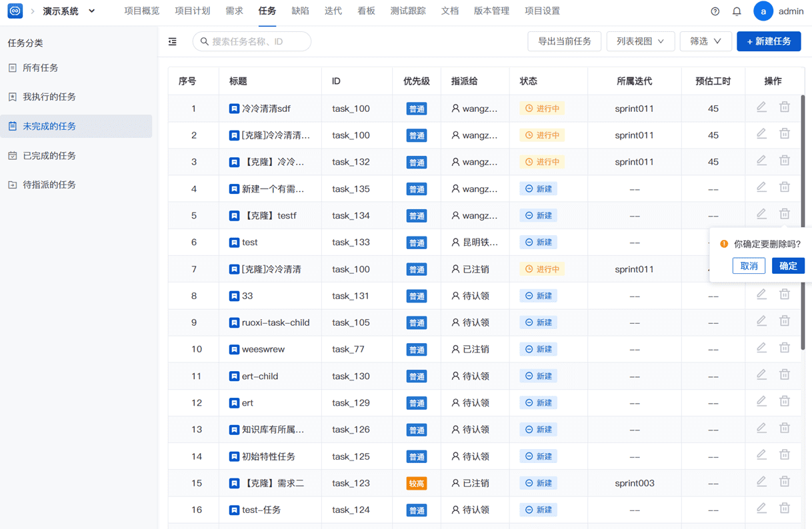Open the notifications bell
The width and height of the screenshot is (812, 529).
[737, 11]
